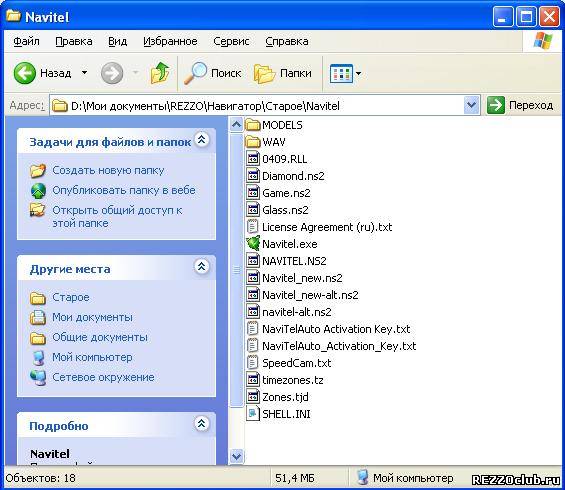This screenshot has width=565, height=490.
Task: Click Мой компьютер in the status bar
Action: [413, 478]
